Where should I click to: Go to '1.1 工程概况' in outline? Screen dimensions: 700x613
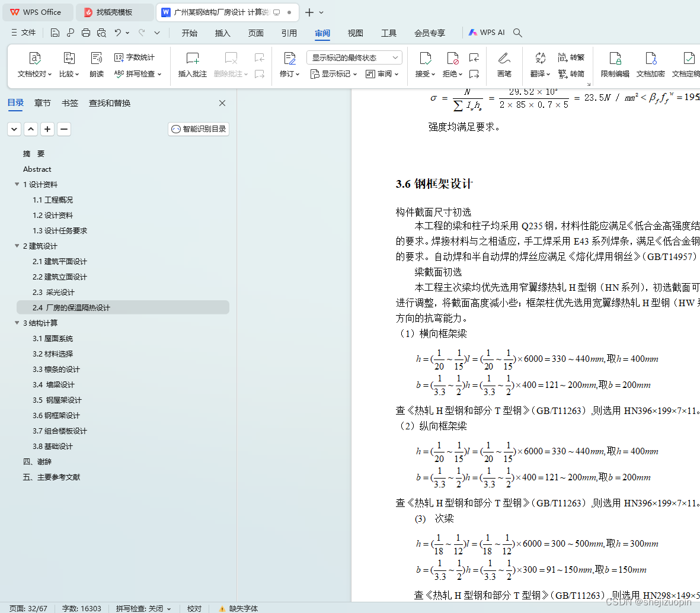(53, 200)
